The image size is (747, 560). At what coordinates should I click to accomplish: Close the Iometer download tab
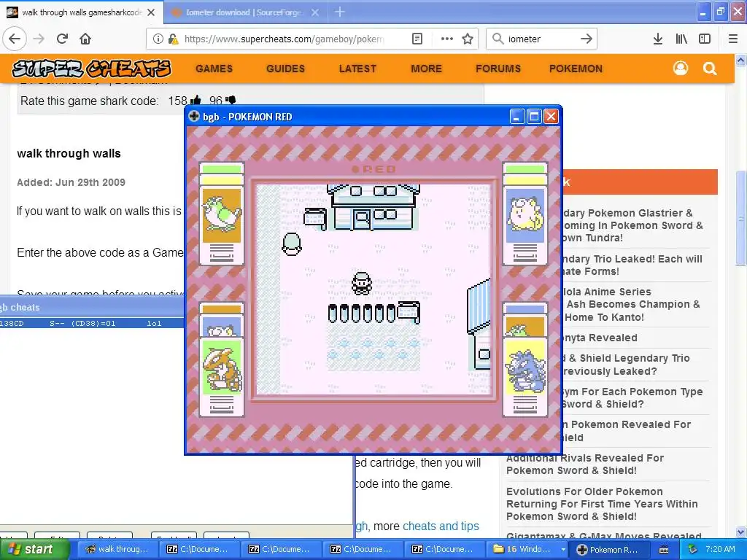315,12
